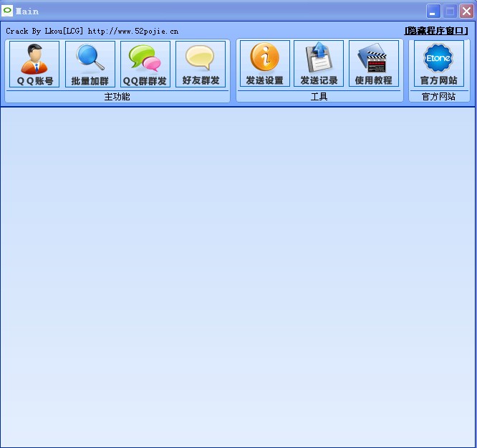View the 发送记录 send history

coord(319,65)
